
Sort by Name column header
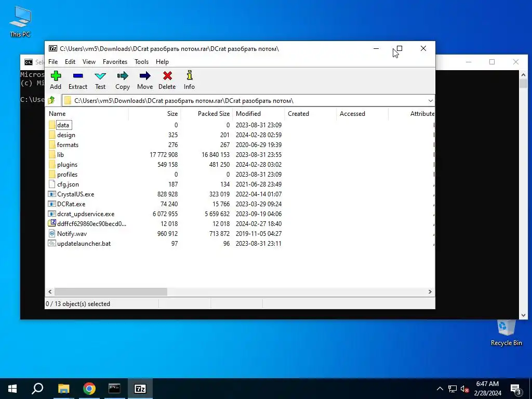point(87,114)
